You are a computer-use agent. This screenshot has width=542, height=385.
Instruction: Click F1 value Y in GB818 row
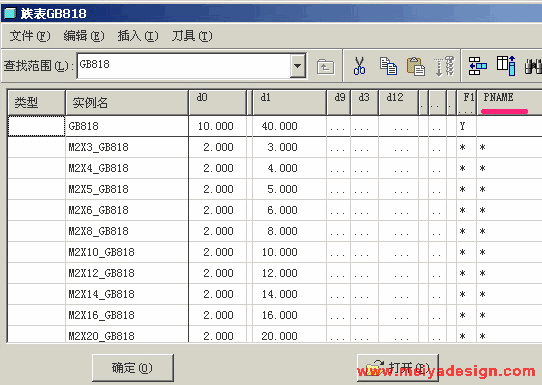(462, 126)
